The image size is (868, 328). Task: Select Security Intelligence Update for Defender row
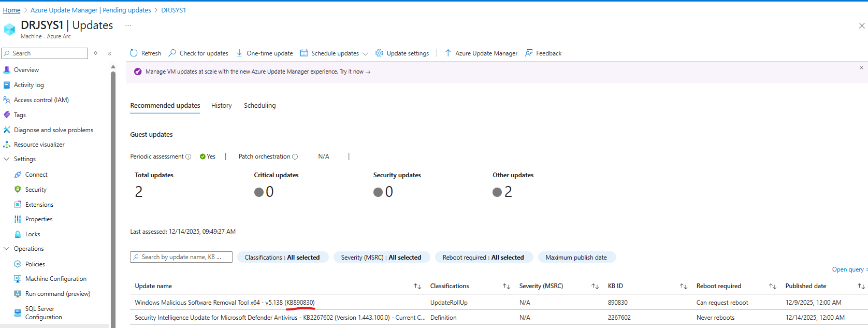[499, 318]
